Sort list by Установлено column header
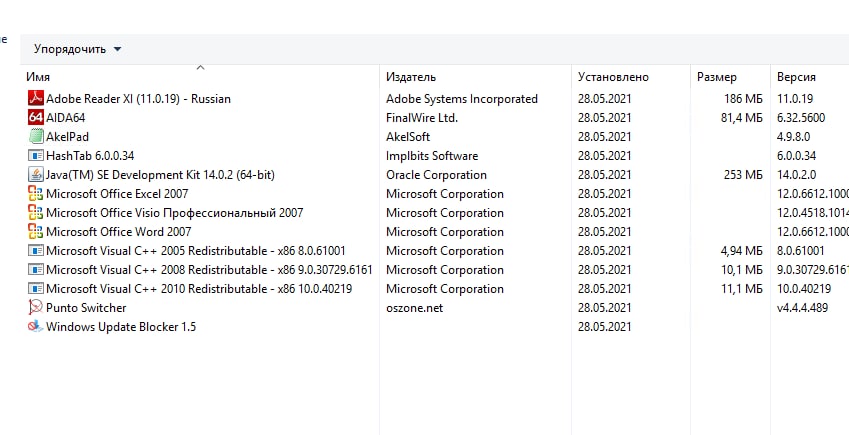Viewport: 849px width, 435px height. [613, 77]
